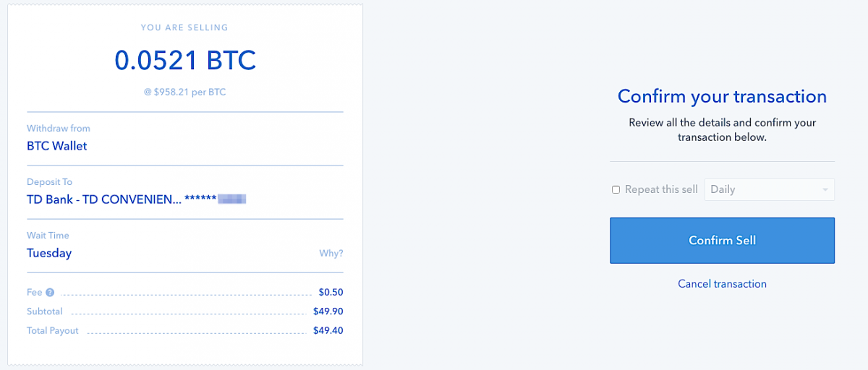868x370 pixels.
Task: Click the blurred bank account digits
Action: click(x=232, y=199)
